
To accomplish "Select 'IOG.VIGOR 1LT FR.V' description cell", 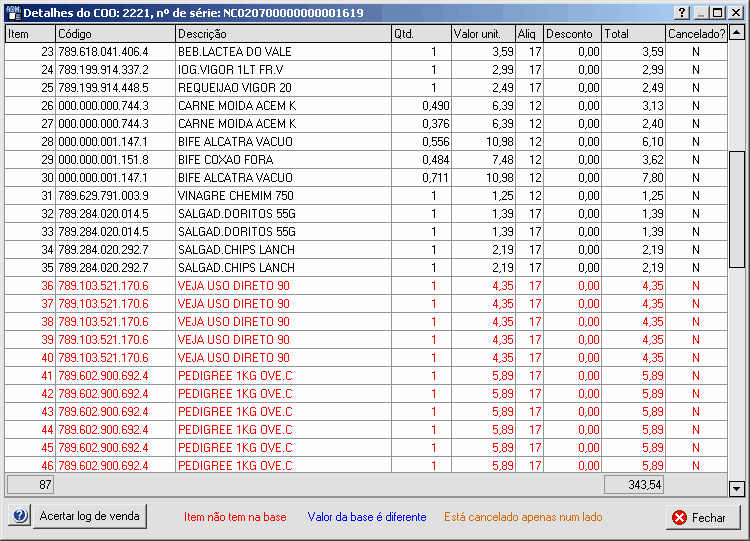I will pyautogui.click(x=283, y=70).
